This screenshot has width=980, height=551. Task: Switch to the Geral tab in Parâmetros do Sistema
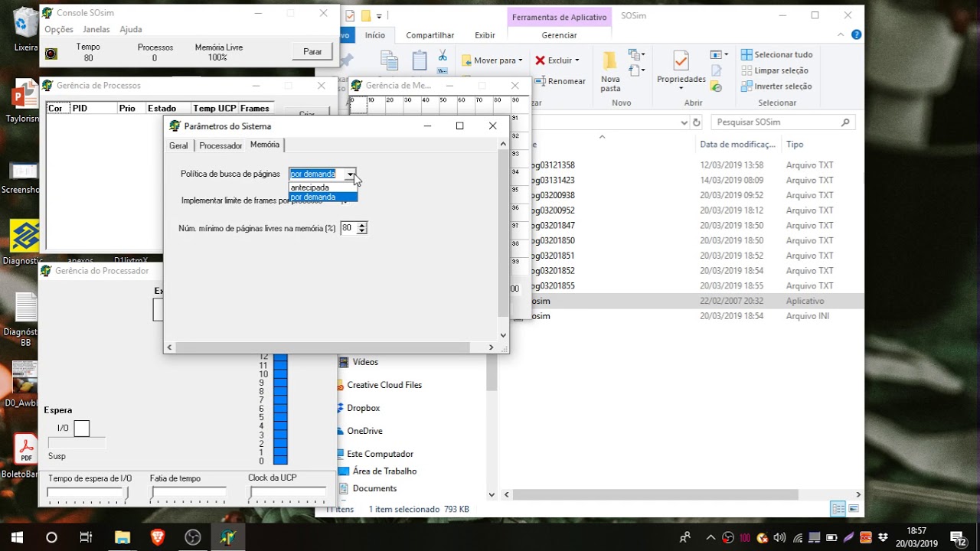tap(178, 145)
